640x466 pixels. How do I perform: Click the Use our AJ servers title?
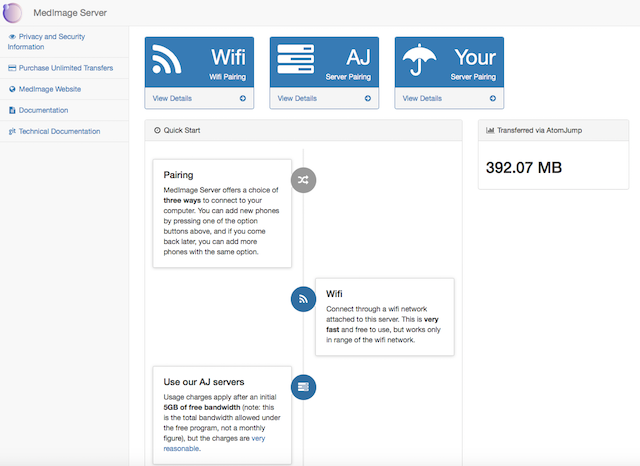pyautogui.click(x=204, y=382)
